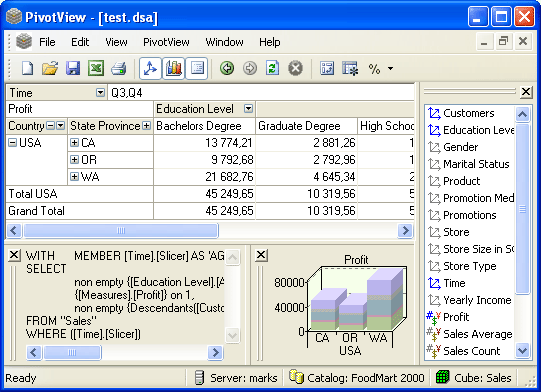
Task: Go forward with grey arrow icon
Action: pyautogui.click(x=250, y=68)
